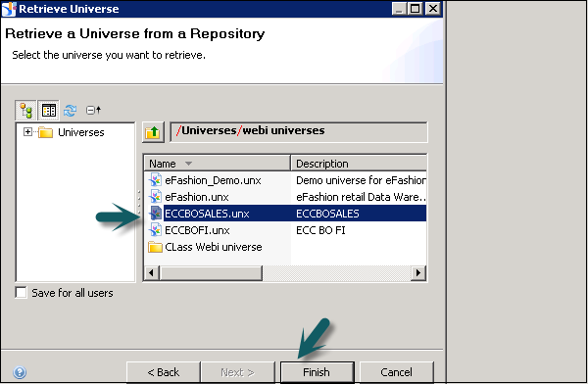This screenshot has width=588, height=384.
Task: Go to previous step with Back
Action: [163, 372]
